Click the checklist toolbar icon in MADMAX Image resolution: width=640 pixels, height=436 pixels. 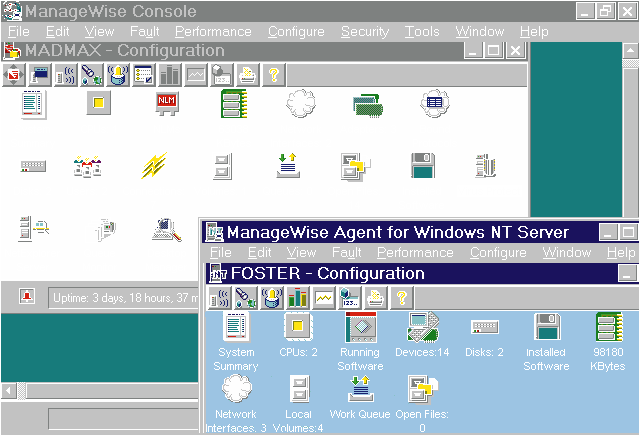coord(144,75)
